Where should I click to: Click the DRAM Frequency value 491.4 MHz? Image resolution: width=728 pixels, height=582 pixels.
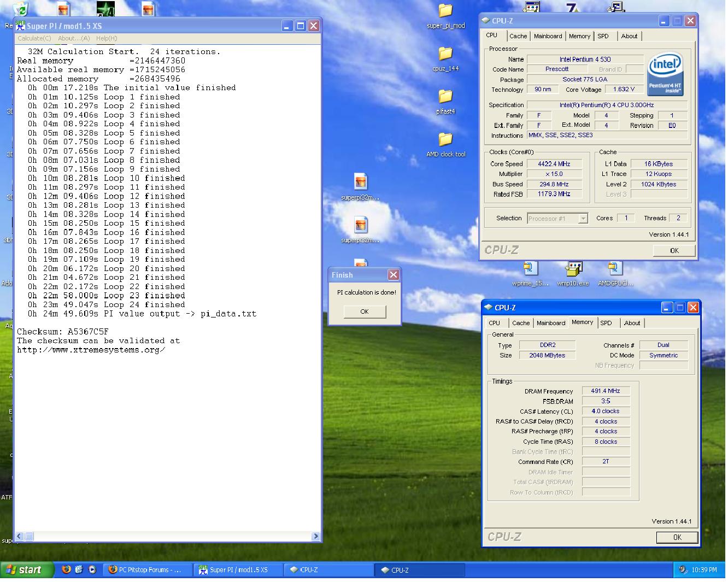point(606,391)
